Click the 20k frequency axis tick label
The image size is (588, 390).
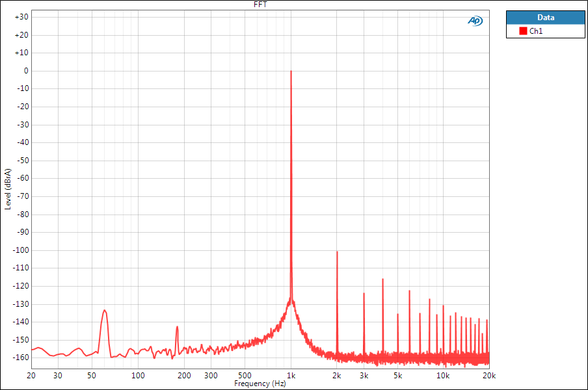click(489, 376)
